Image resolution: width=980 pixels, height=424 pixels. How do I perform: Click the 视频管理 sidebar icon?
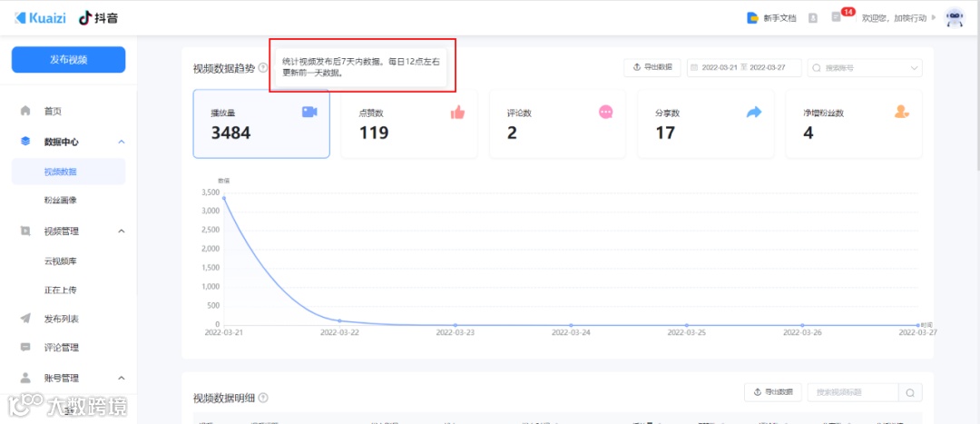[25, 231]
